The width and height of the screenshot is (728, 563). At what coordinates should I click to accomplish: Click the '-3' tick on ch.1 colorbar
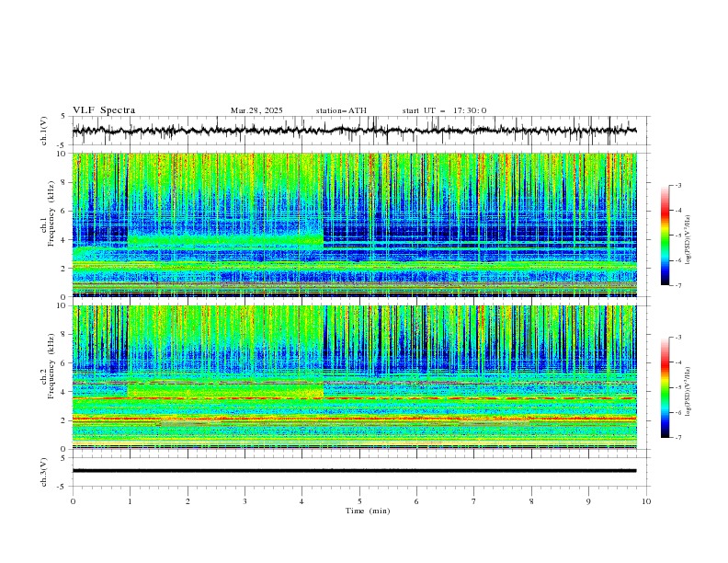(x=678, y=185)
